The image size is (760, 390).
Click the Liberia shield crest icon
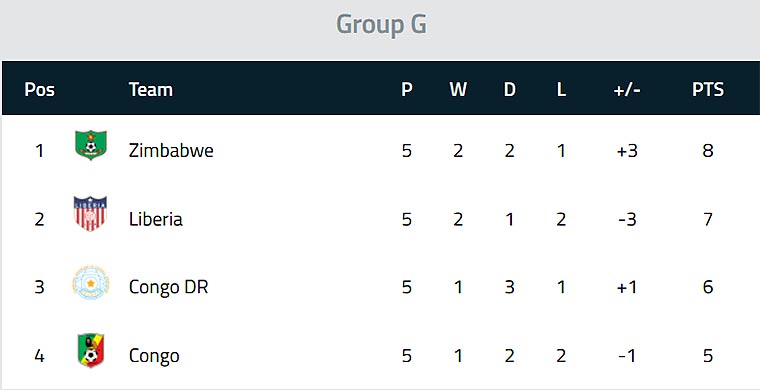[x=90, y=214]
